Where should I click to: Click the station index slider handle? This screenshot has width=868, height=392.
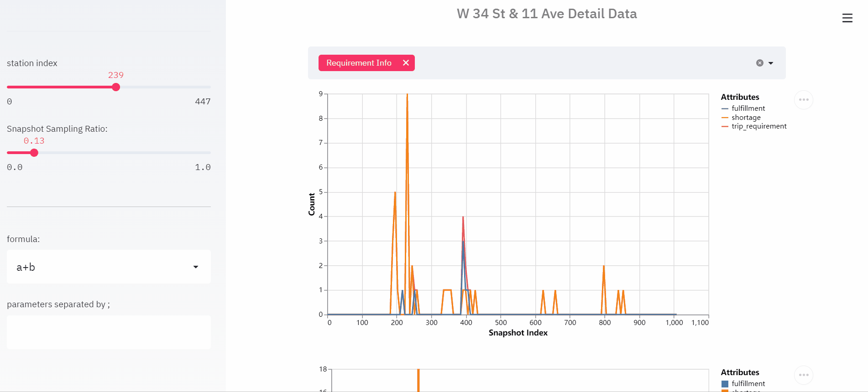116,87
